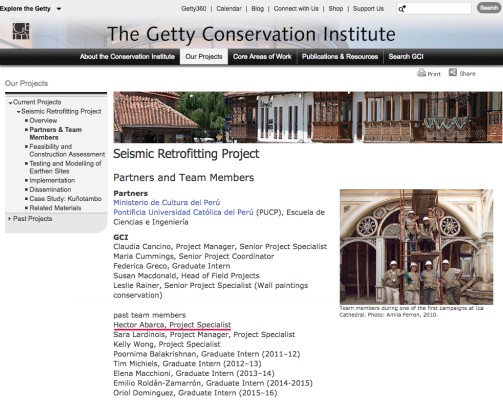Image resolution: width=503 pixels, height=400 pixels.
Task: Open Overview in the sidebar
Action: tap(43, 120)
